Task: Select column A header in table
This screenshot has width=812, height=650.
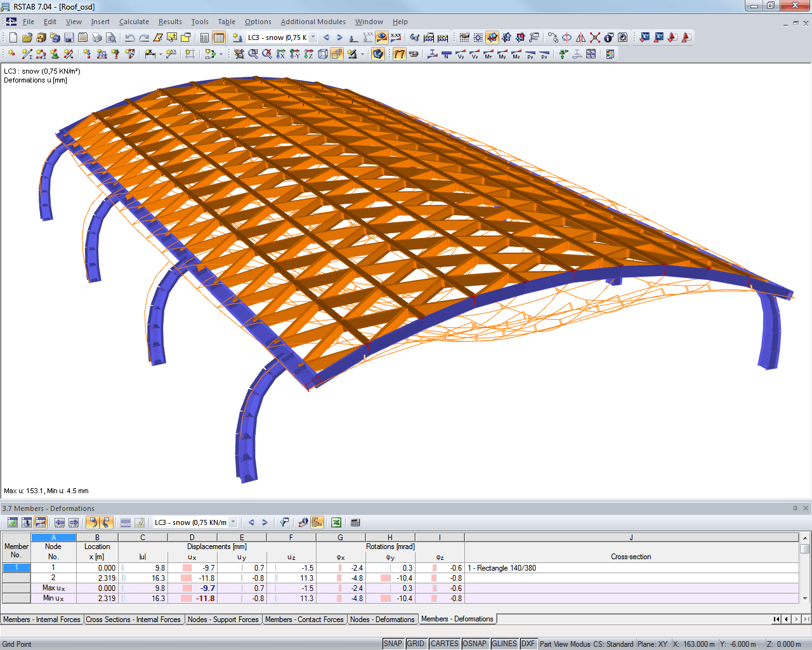Action: (53, 538)
